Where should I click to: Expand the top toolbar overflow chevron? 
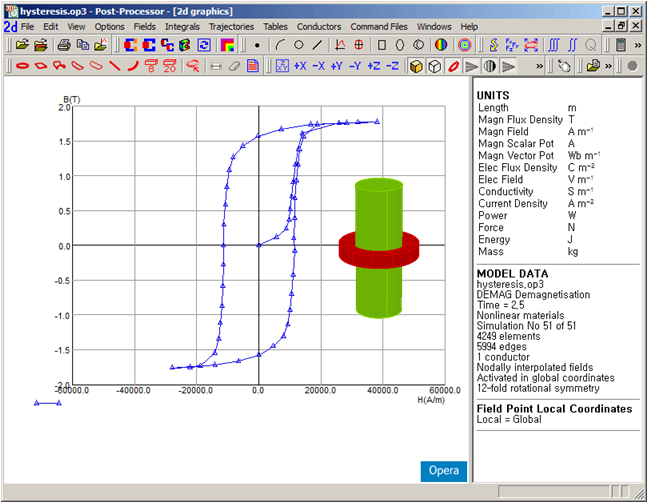(x=638, y=45)
